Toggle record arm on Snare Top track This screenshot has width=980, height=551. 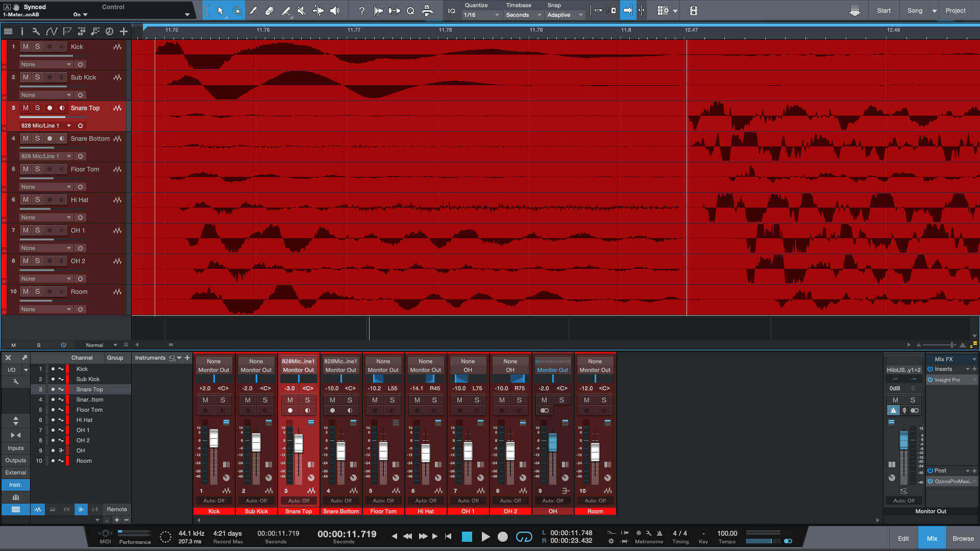(x=50, y=108)
